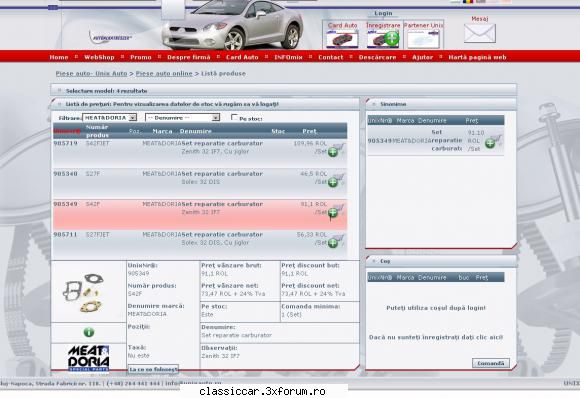The width and height of the screenshot is (580, 398).
Task: Click 905349 in the Sinonime table
Action: (380, 141)
